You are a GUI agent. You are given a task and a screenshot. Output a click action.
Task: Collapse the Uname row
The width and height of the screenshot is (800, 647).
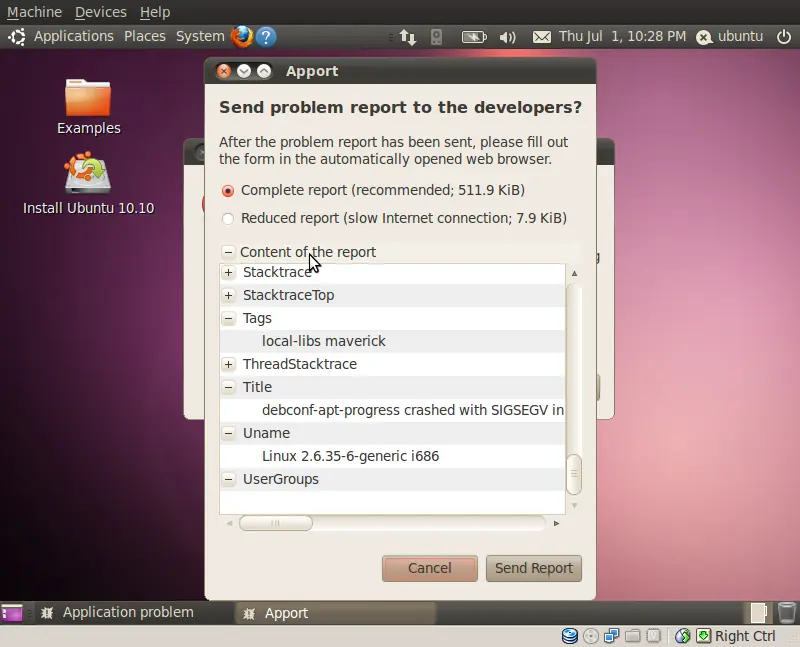229,433
